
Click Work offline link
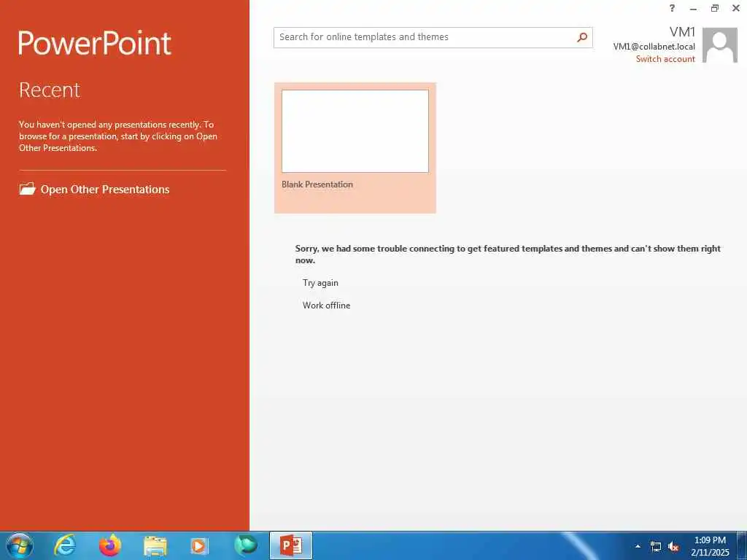326,306
